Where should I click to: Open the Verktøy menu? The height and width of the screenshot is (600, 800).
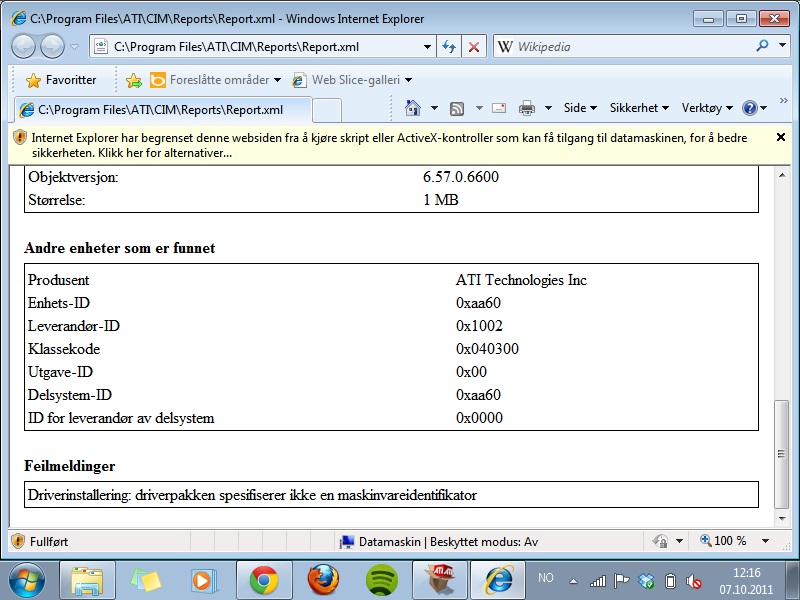(706, 108)
